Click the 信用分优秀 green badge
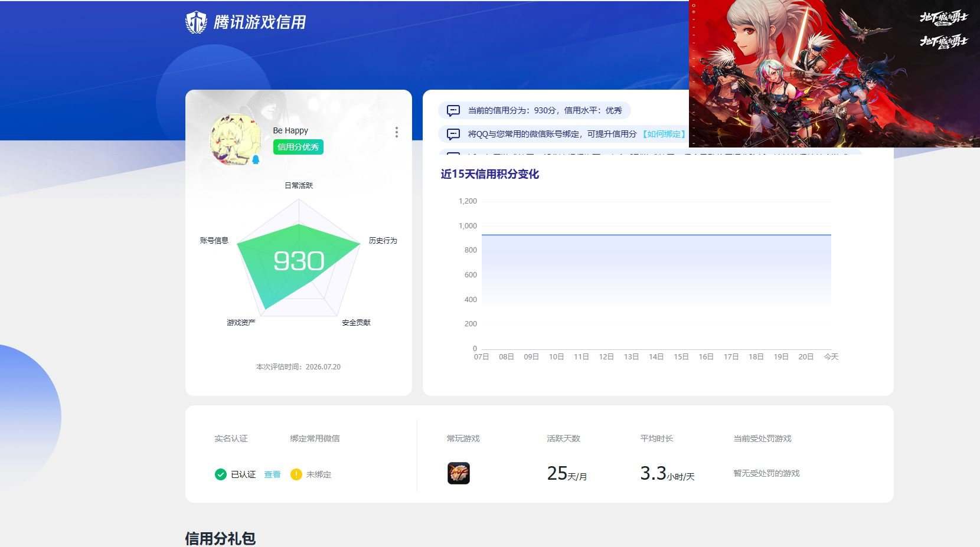The image size is (980, 547). [298, 147]
